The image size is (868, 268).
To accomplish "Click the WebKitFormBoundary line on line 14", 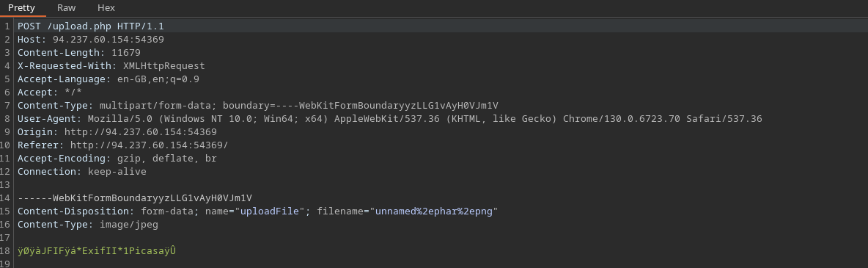I will 135,198.
